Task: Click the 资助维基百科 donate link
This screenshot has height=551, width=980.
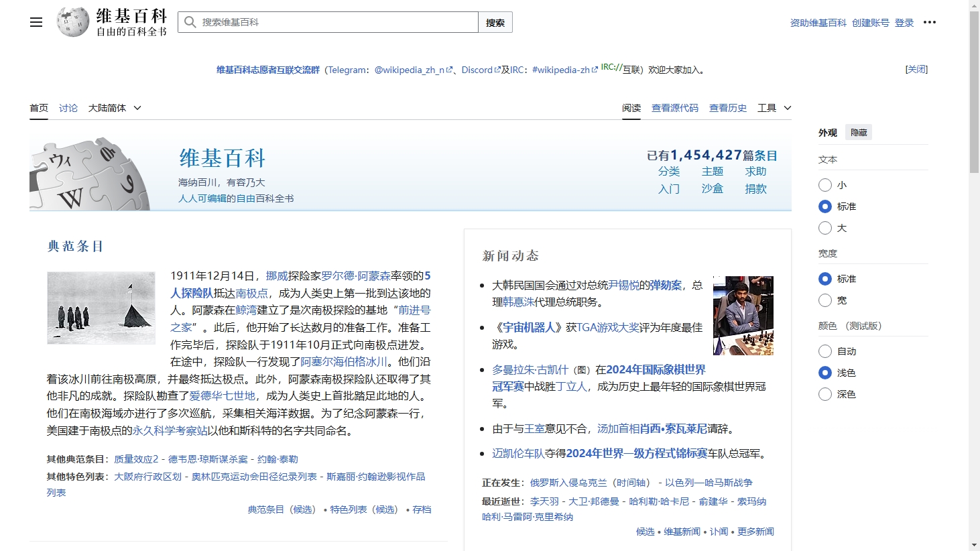Action: pos(818,23)
